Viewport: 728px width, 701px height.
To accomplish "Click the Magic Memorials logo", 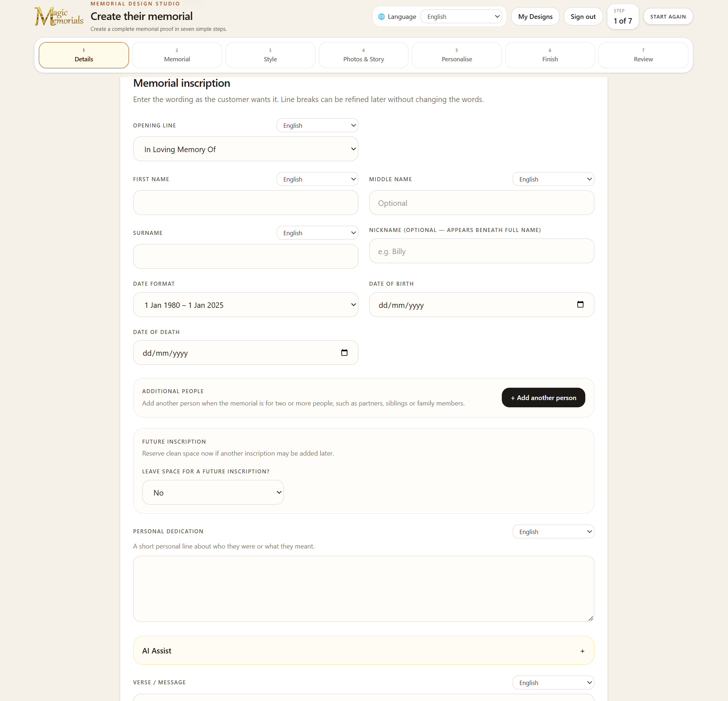I will 59,16.
